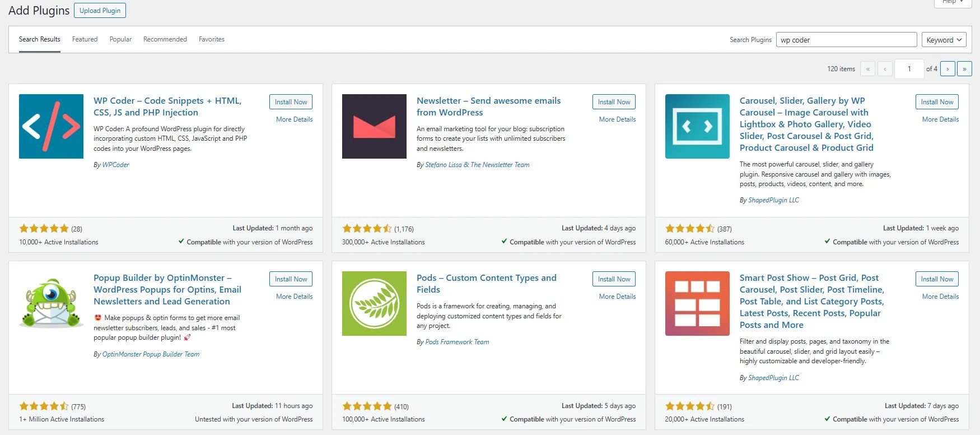Screen dimensions: 980x435
Task: Click the Smart Post Show grid icon
Action: tap(697, 303)
